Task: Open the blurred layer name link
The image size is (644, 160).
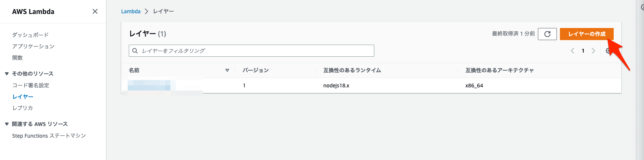Action: click(149, 85)
